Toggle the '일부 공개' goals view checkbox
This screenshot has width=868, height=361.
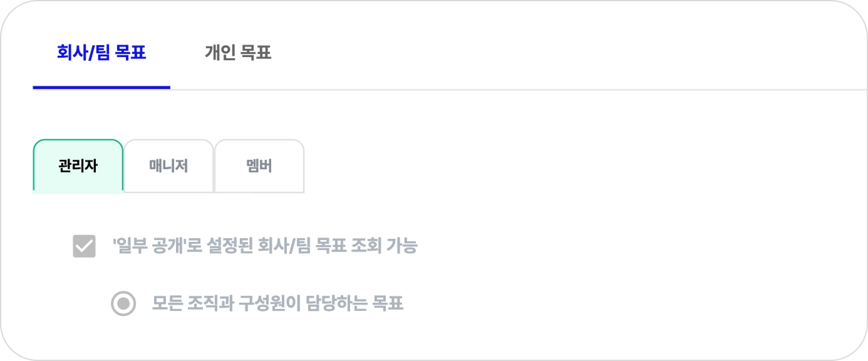click(85, 246)
